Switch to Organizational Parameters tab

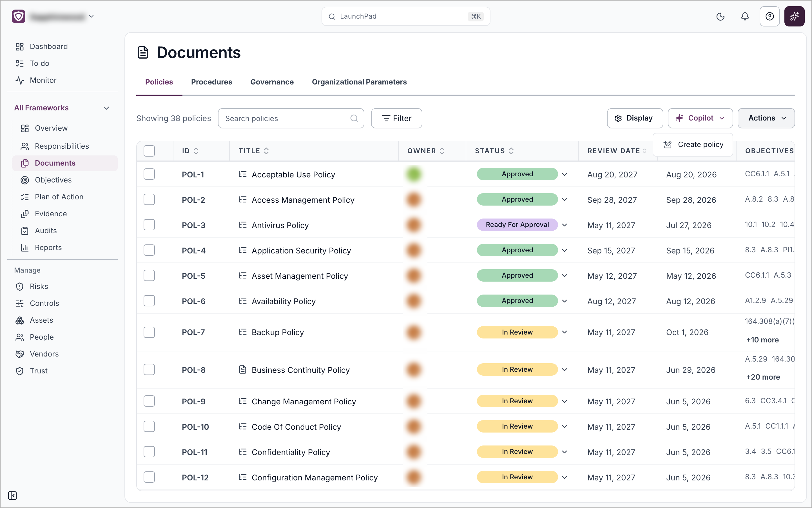(359, 82)
